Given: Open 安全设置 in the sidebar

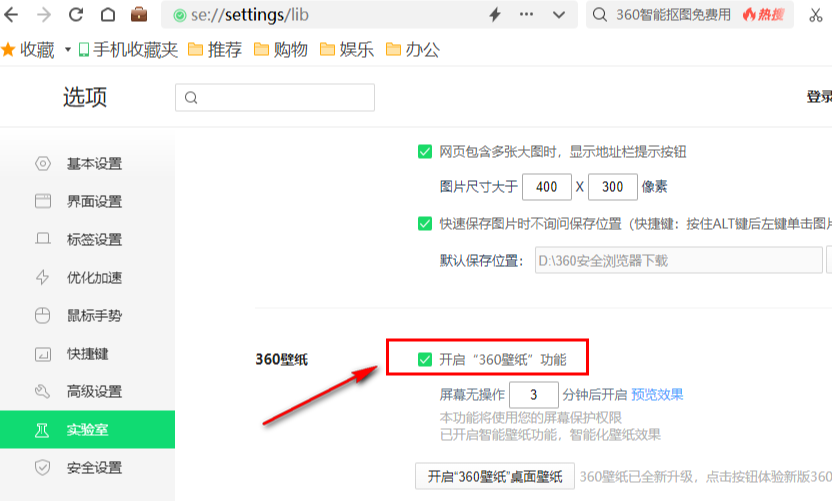Looking at the screenshot, I should [x=88, y=468].
